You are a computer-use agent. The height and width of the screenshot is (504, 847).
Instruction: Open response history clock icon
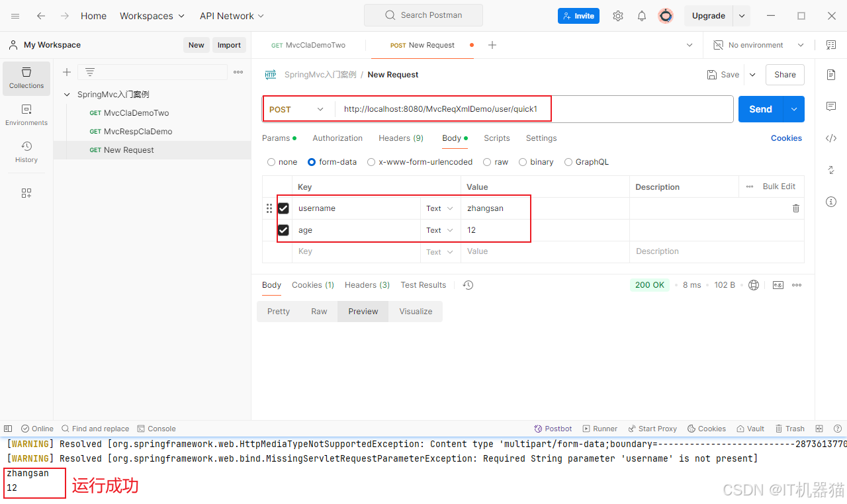(468, 285)
